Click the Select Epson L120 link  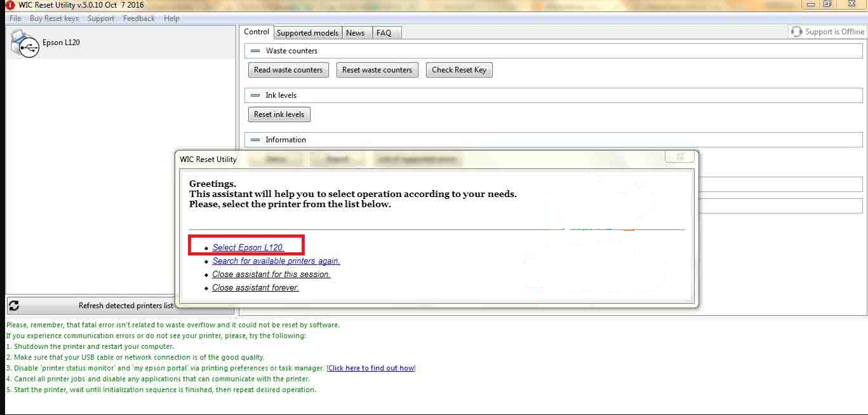tap(248, 247)
